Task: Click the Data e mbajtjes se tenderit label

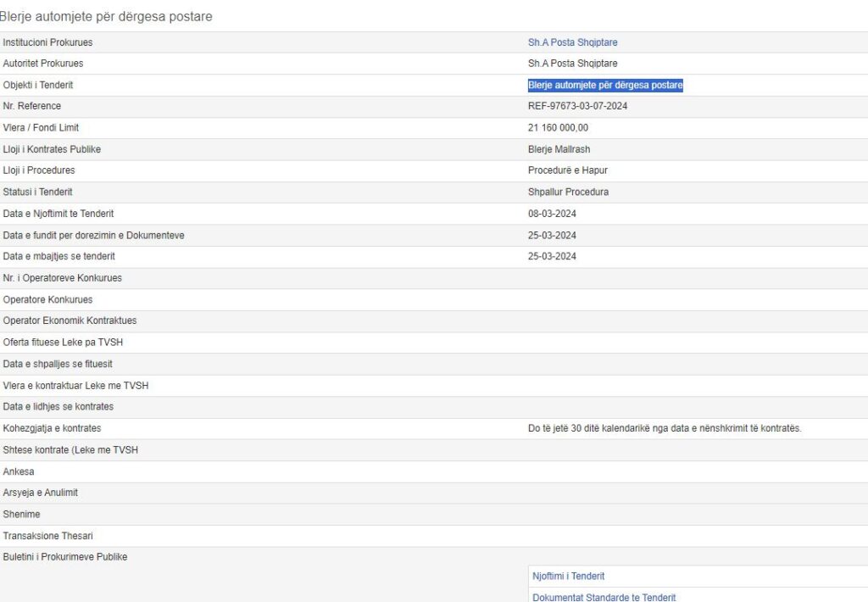Action: [x=59, y=256]
